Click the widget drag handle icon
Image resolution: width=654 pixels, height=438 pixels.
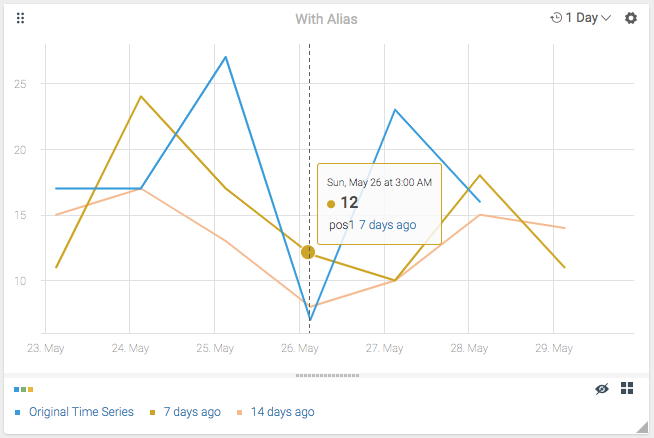point(20,18)
